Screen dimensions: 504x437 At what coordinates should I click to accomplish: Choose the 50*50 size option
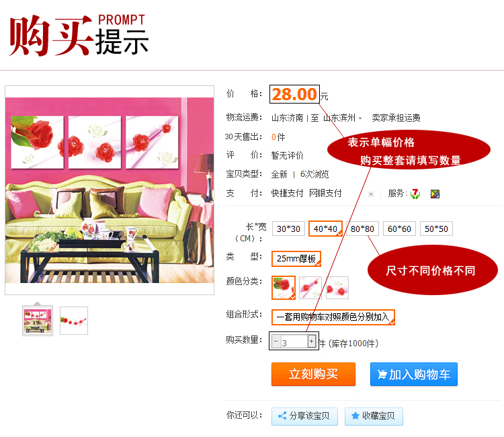[x=436, y=229]
